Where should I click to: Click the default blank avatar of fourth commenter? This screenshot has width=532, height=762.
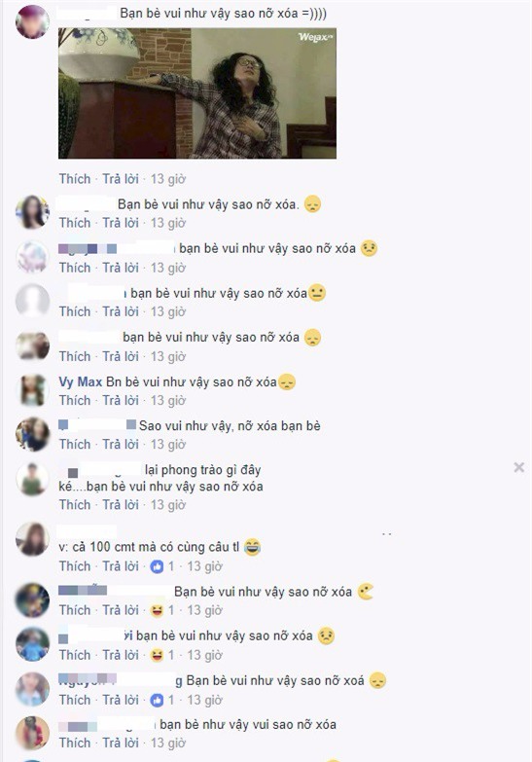point(32,302)
